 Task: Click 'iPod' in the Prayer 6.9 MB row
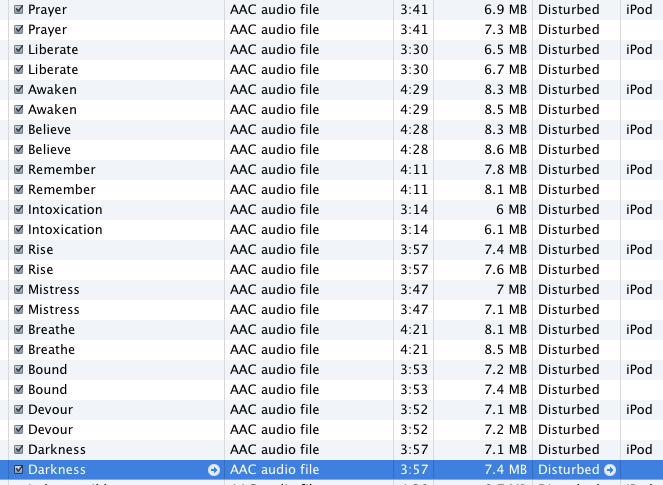coord(639,9)
